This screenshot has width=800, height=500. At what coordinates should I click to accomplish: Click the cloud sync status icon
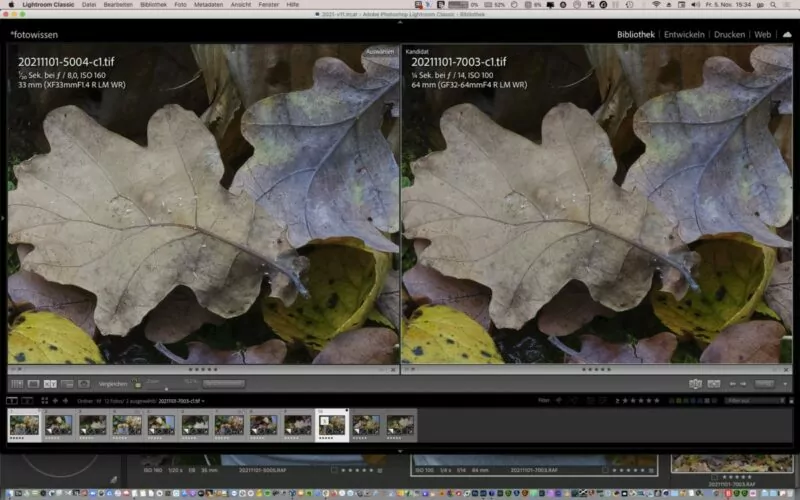click(787, 35)
